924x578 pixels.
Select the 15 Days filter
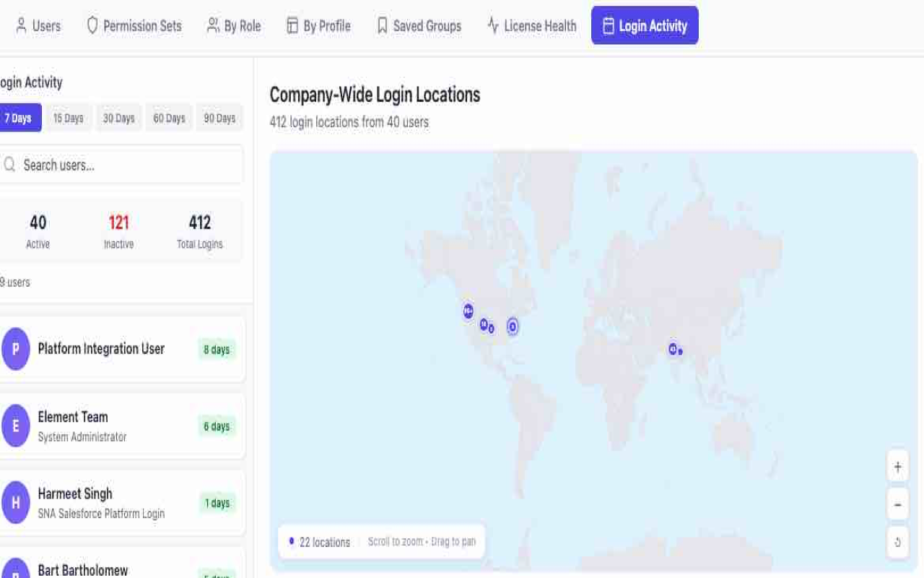(x=68, y=117)
